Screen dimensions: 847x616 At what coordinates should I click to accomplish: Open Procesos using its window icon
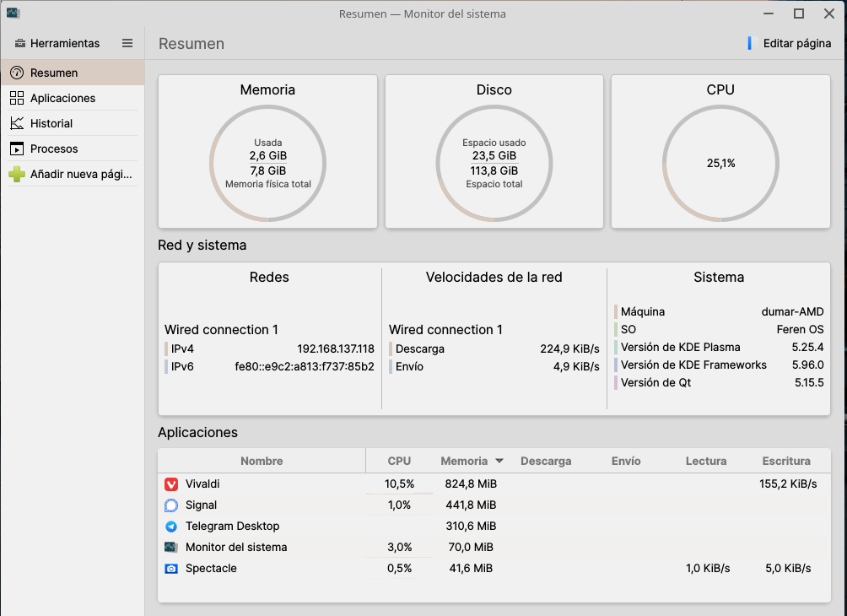click(x=17, y=149)
